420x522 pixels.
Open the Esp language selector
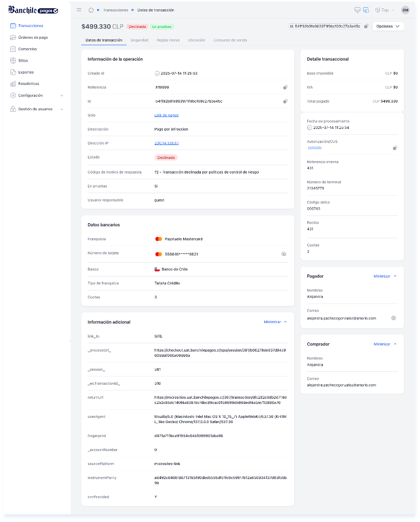(385, 10)
